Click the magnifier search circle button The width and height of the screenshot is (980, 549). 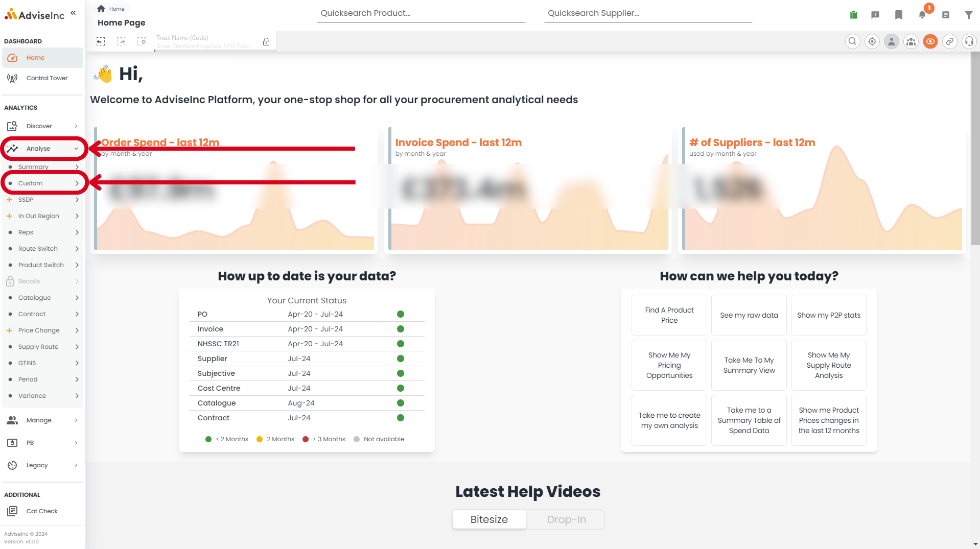point(853,41)
